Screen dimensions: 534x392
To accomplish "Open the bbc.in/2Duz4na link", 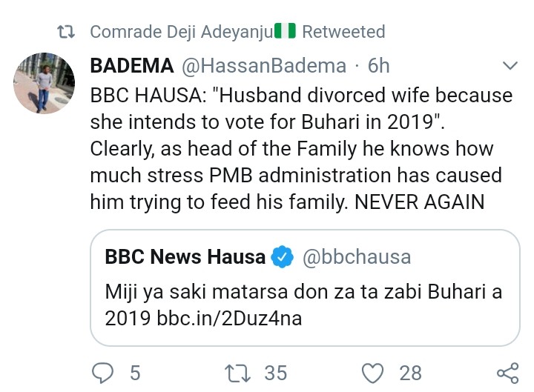I will [229, 319].
